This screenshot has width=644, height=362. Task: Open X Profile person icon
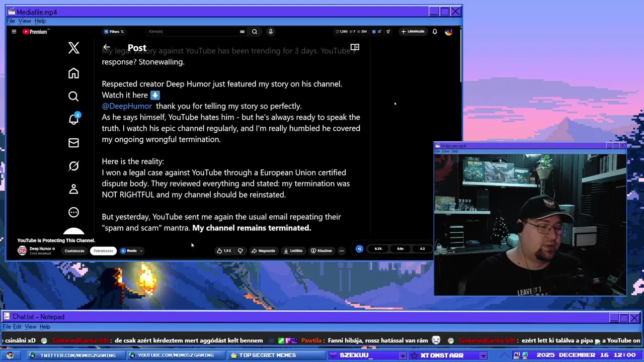[73, 189]
